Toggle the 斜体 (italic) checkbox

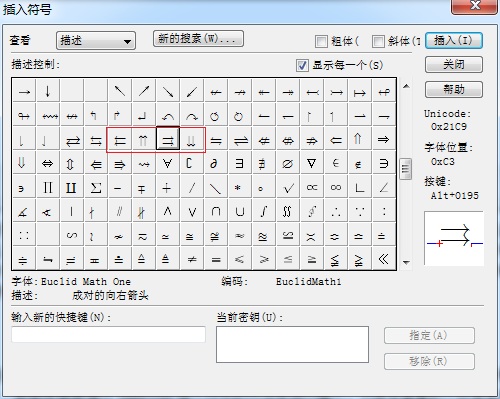pos(378,41)
